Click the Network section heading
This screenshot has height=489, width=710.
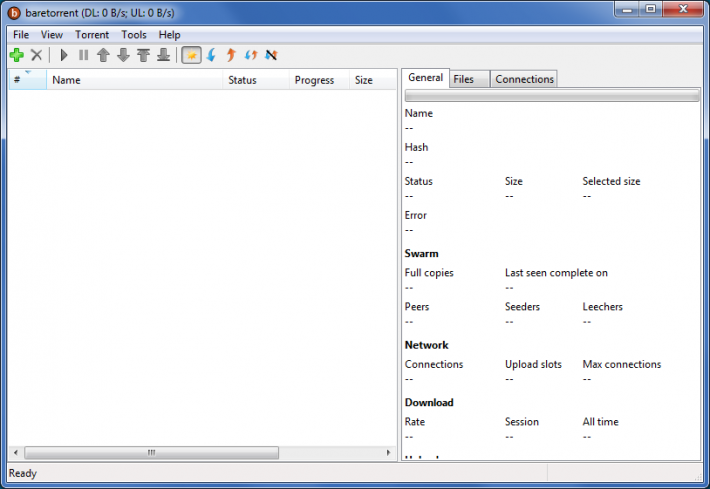click(x=427, y=345)
